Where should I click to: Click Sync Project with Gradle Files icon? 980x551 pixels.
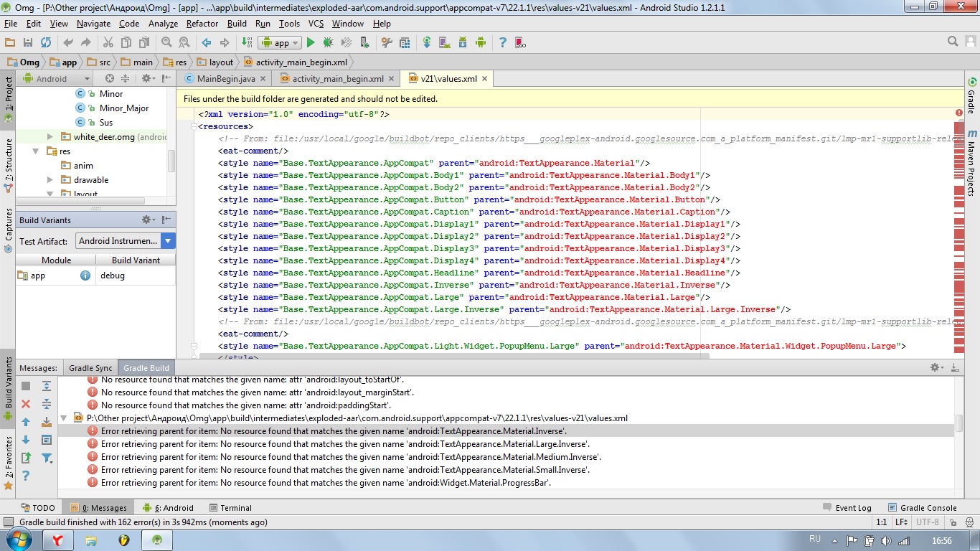[427, 42]
